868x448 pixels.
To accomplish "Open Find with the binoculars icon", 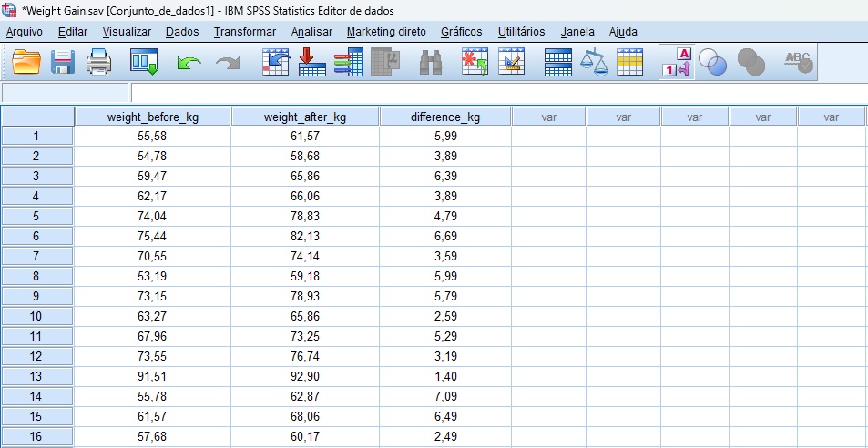I will click(x=430, y=62).
